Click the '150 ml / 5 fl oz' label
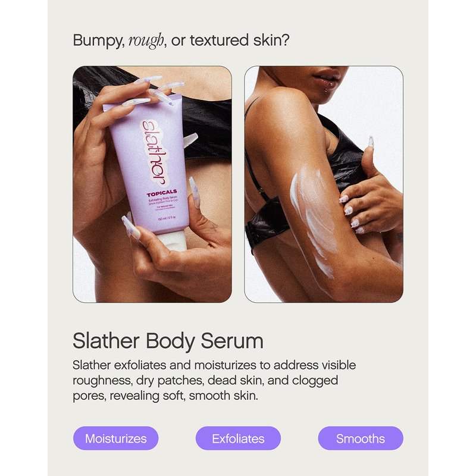Viewport: 476px width, 476px height. 167,218
